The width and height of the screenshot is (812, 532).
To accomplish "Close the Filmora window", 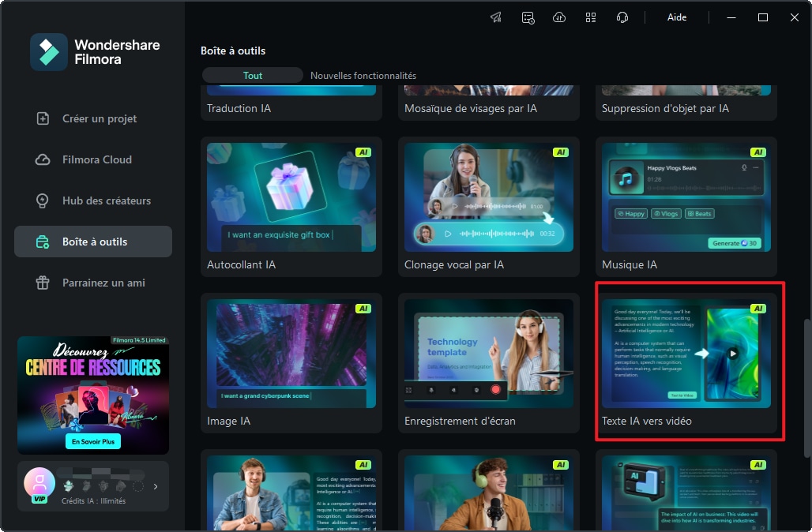I will pos(795,17).
